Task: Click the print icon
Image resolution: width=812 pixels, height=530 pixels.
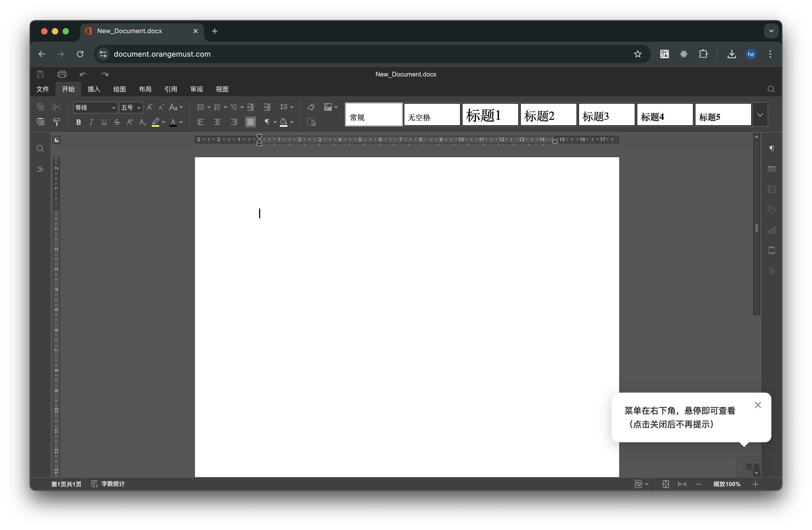Action: [x=62, y=74]
